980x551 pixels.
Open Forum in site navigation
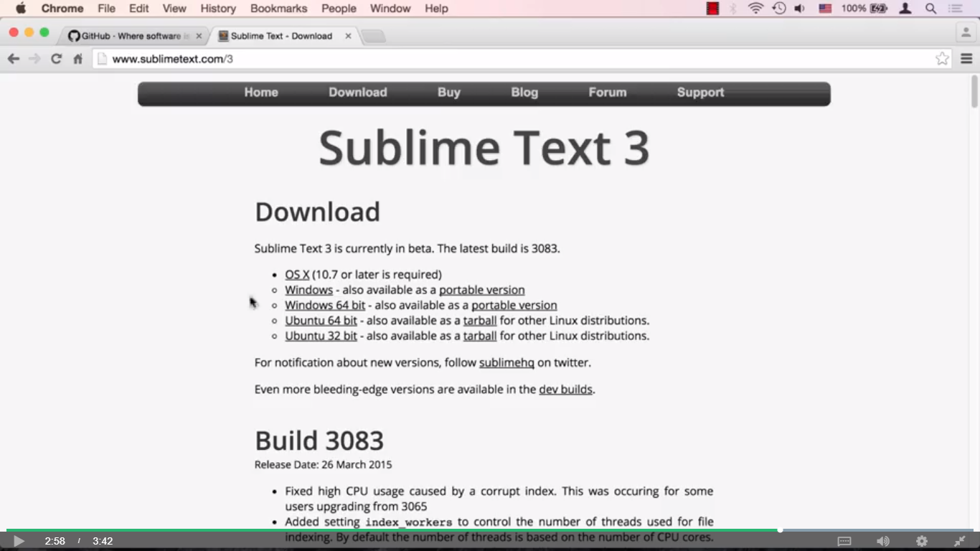pos(608,93)
